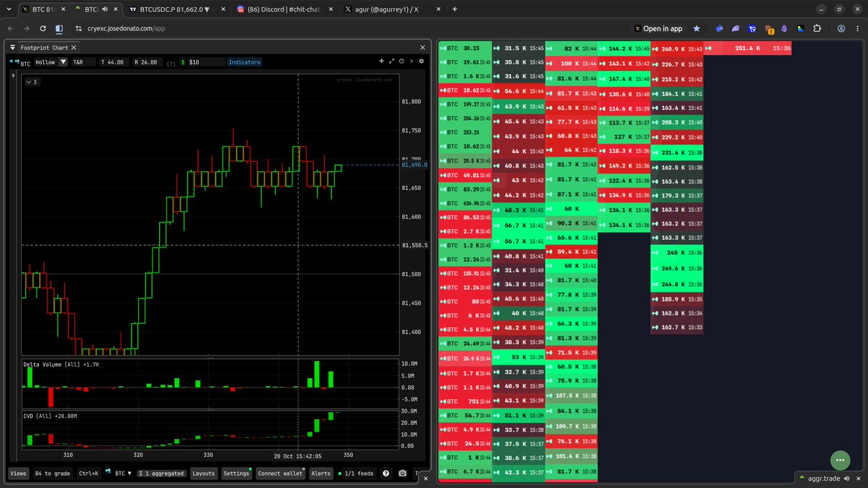Image resolution: width=868 pixels, height=488 pixels.
Task: Add a new pane with the plus icon
Action: 381,61
